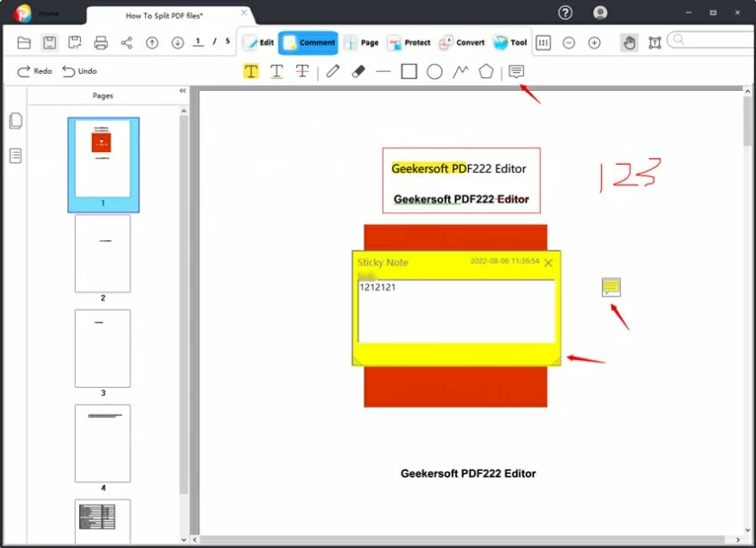Select the eraser tool
The height and width of the screenshot is (548, 756).
coord(357,71)
